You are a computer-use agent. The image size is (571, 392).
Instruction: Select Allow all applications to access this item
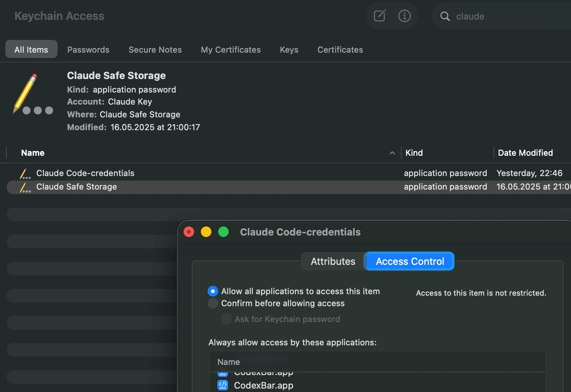(x=213, y=291)
